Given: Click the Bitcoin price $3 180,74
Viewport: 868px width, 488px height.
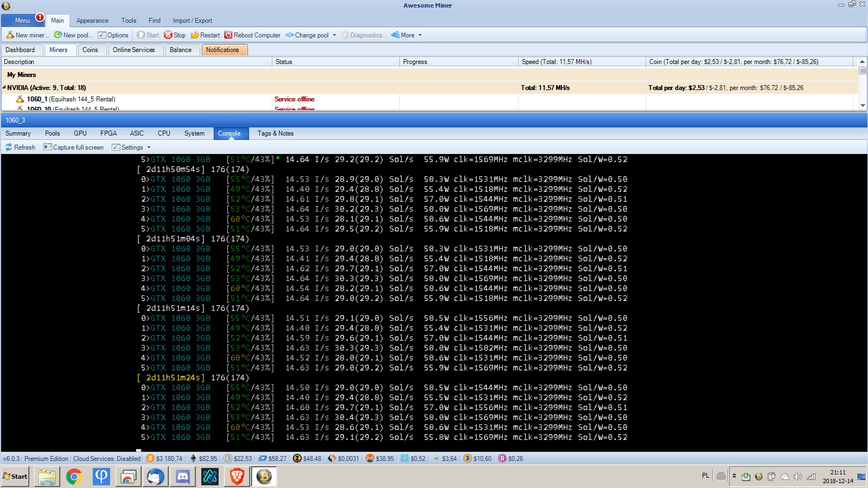Looking at the screenshot, I should pos(164,459).
